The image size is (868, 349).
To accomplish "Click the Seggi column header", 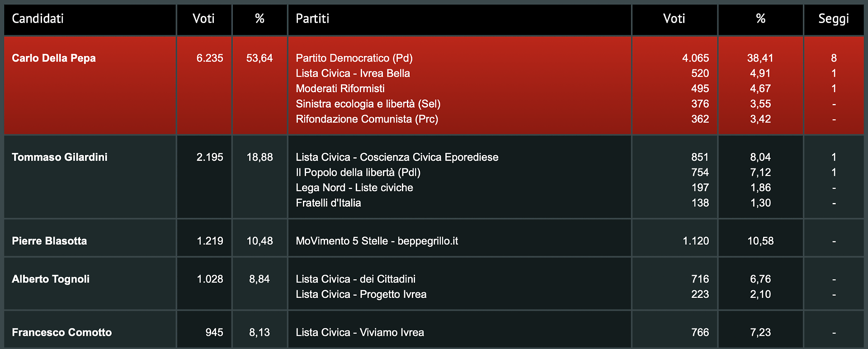I will 834,19.
